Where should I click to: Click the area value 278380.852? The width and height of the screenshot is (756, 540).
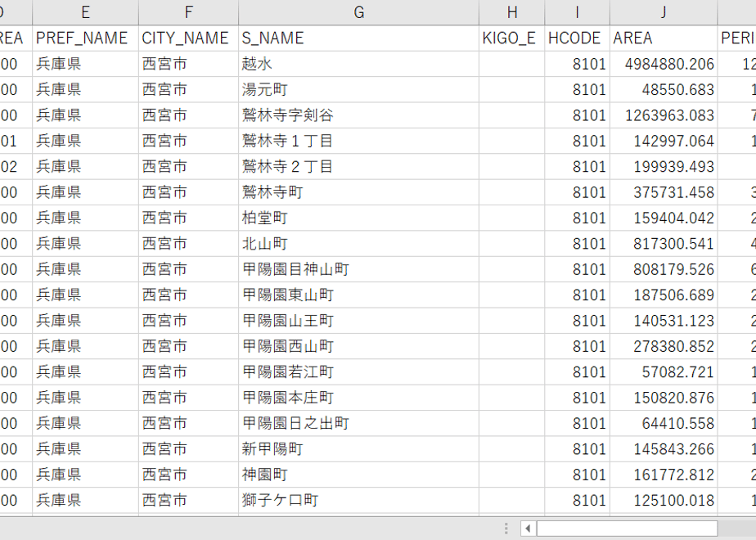664,346
